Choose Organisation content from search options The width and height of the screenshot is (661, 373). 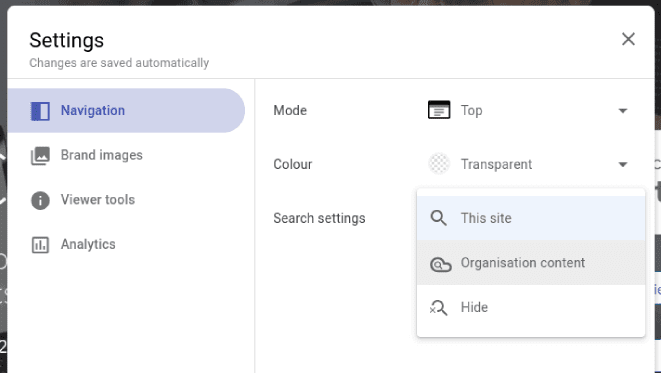(531, 263)
